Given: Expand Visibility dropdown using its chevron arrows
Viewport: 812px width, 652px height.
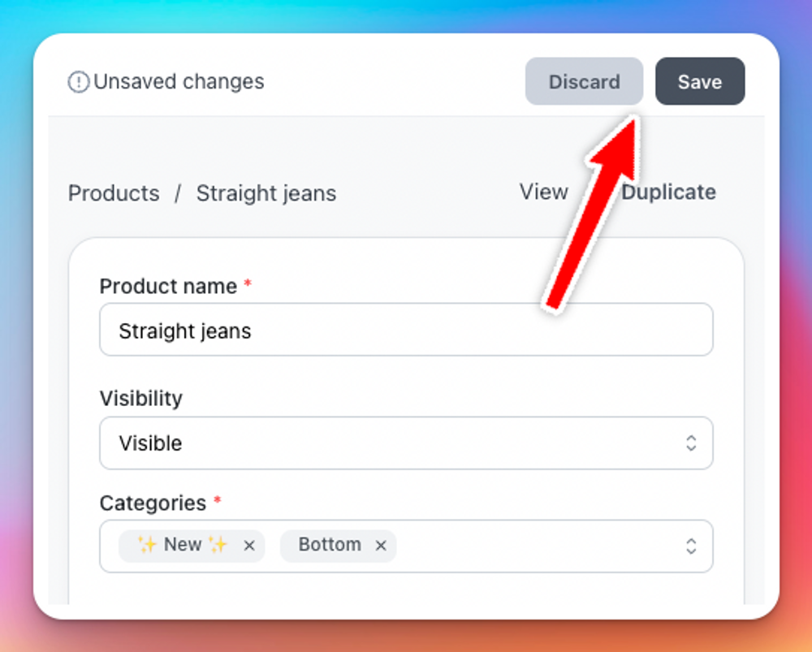Looking at the screenshot, I should click(x=691, y=443).
